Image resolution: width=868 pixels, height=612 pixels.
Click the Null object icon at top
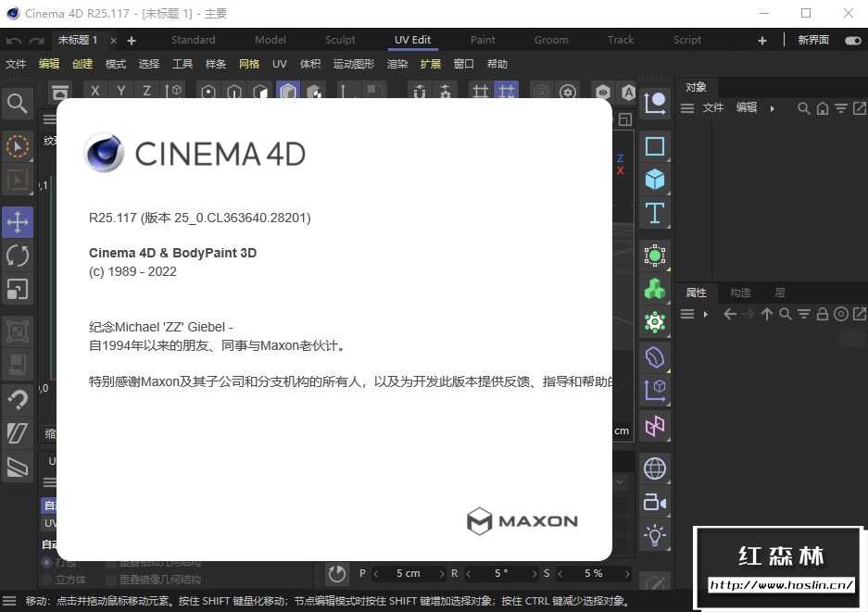(655, 103)
